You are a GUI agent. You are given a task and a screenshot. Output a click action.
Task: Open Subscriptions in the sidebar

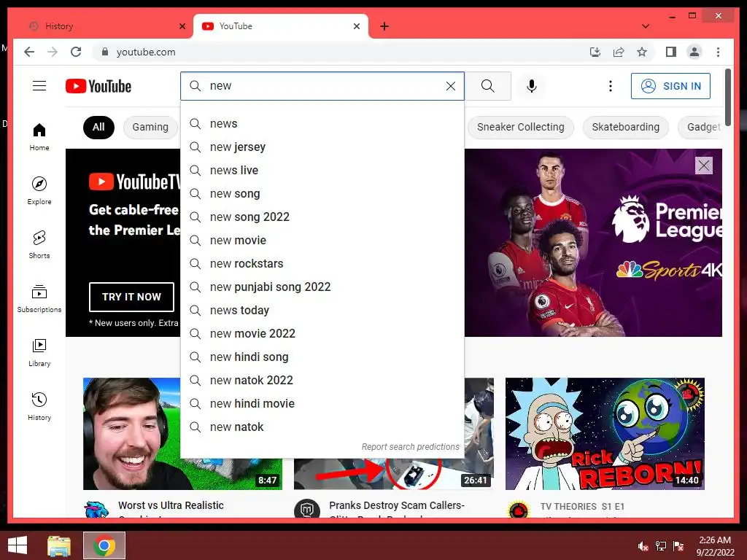(39, 298)
